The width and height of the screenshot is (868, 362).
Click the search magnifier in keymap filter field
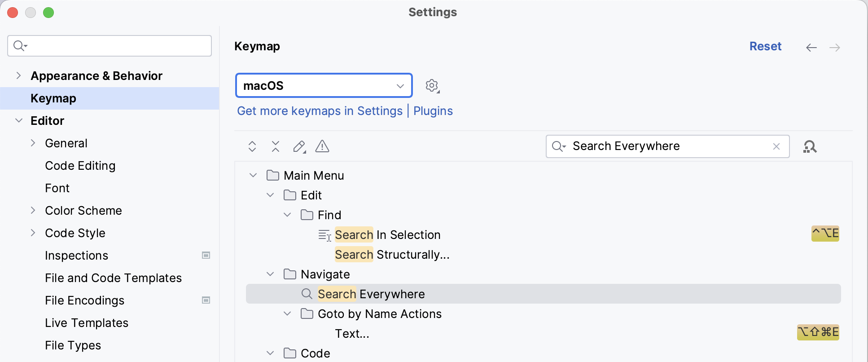point(558,146)
